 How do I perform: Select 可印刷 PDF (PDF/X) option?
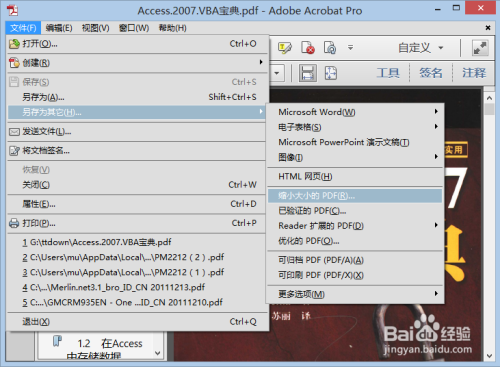[355, 275]
